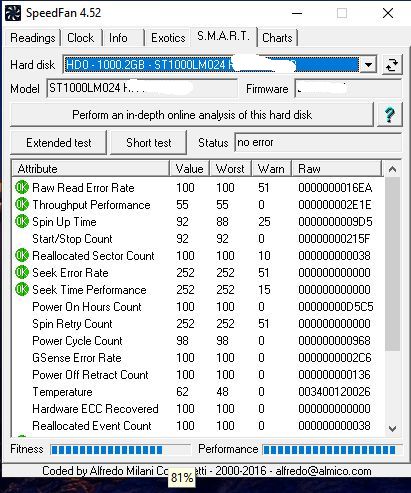The width and height of the screenshot is (411, 493).
Task: Click the Firmware text field
Action: click(348, 89)
